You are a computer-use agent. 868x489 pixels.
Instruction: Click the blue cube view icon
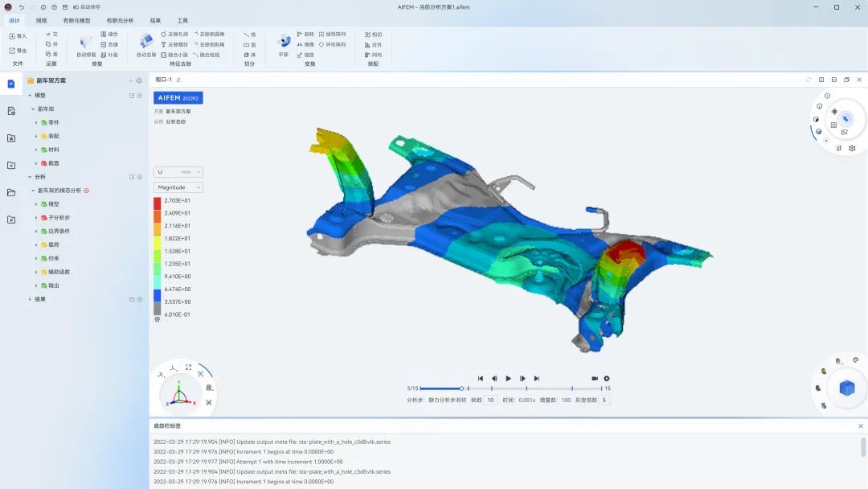pyautogui.click(x=847, y=388)
